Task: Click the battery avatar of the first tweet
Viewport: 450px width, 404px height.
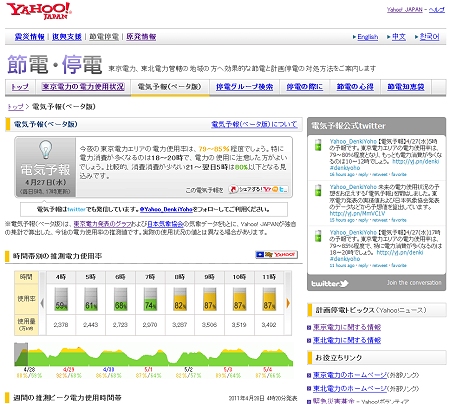Action: click(318, 145)
